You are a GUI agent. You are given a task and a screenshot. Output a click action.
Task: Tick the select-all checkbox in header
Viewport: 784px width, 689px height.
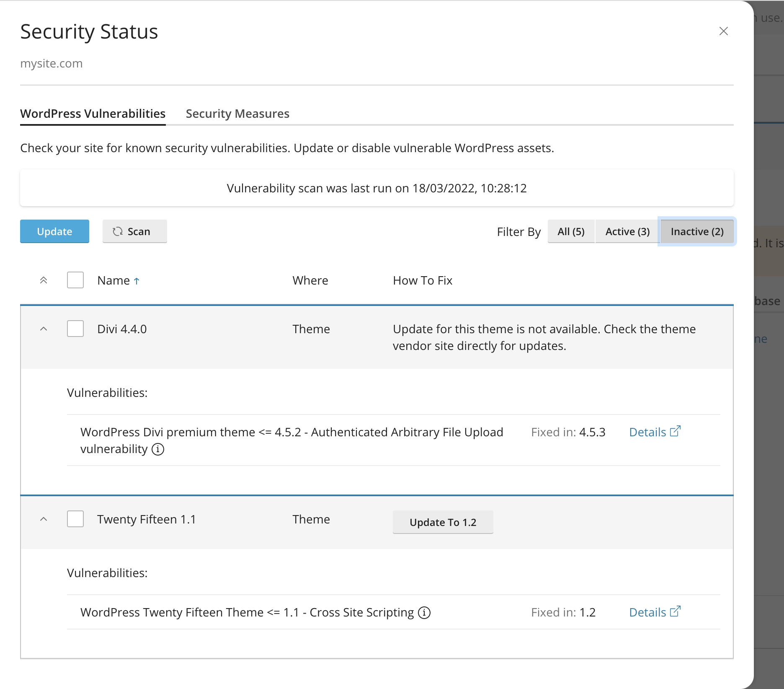coord(75,280)
